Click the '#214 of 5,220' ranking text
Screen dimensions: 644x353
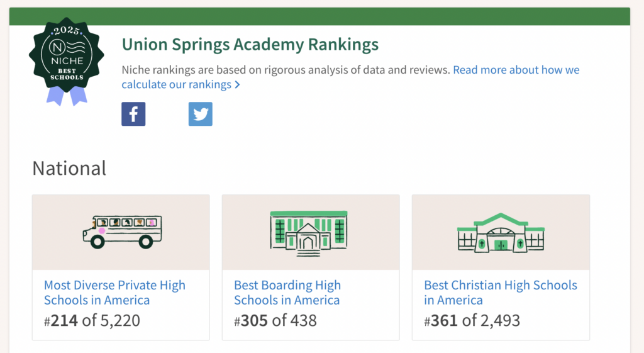pyautogui.click(x=92, y=320)
